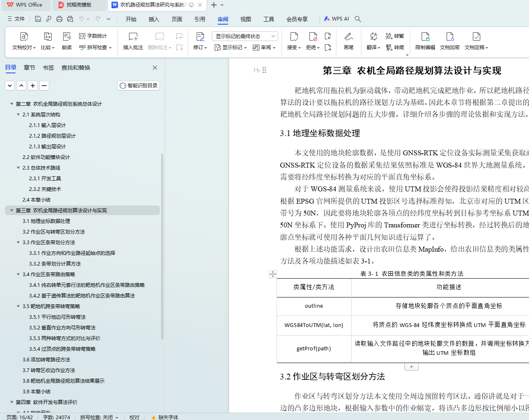This screenshot has width=529, height=420.
Task: Open the 会员专享 ribbon tab
Action: pyautogui.click(x=297, y=19)
